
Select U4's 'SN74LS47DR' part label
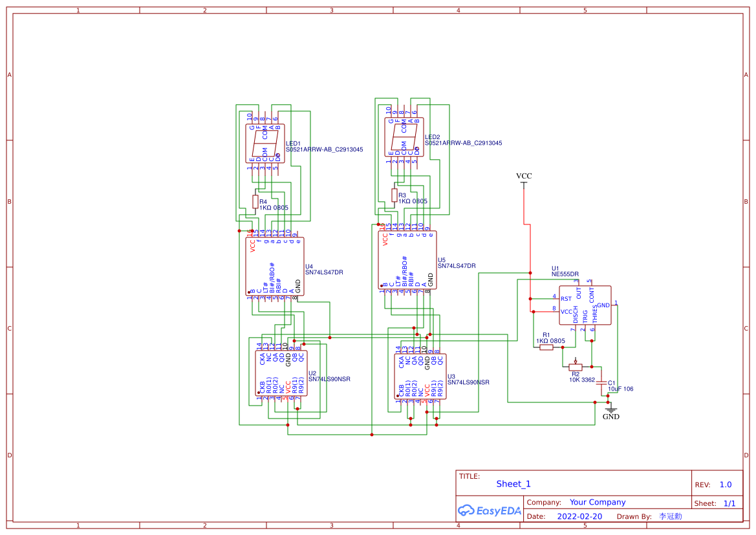[324, 272]
